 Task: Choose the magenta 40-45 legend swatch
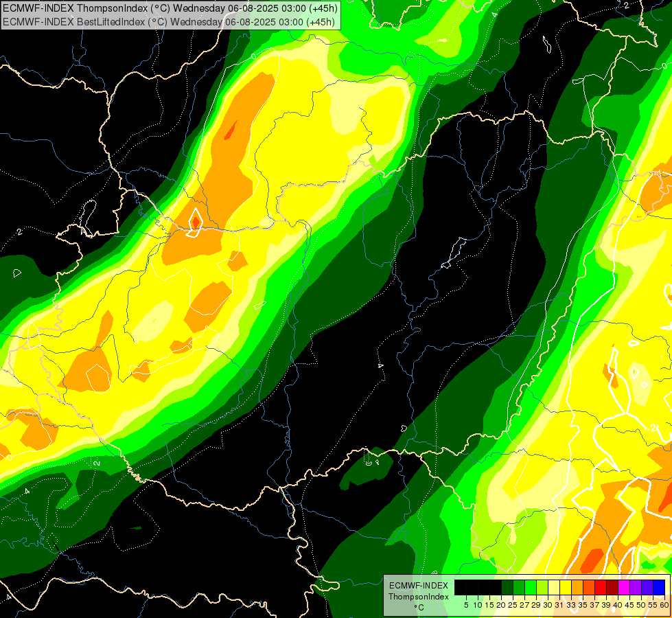(x=623, y=587)
